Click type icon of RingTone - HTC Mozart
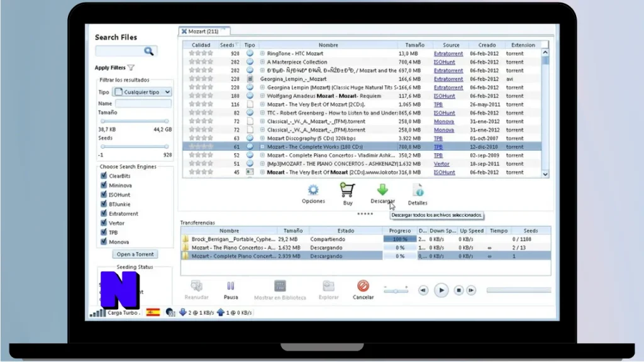The width and height of the screenshot is (644, 362). click(250, 53)
